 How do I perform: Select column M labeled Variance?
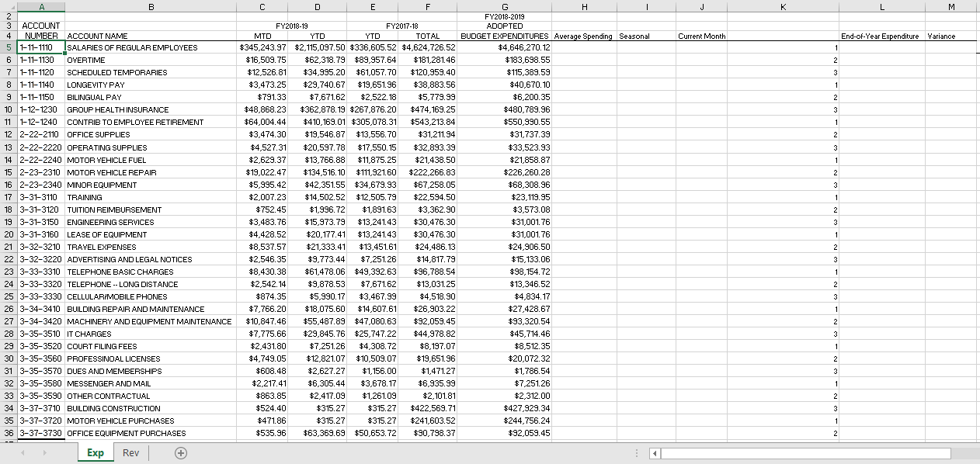(x=950, y=6)
